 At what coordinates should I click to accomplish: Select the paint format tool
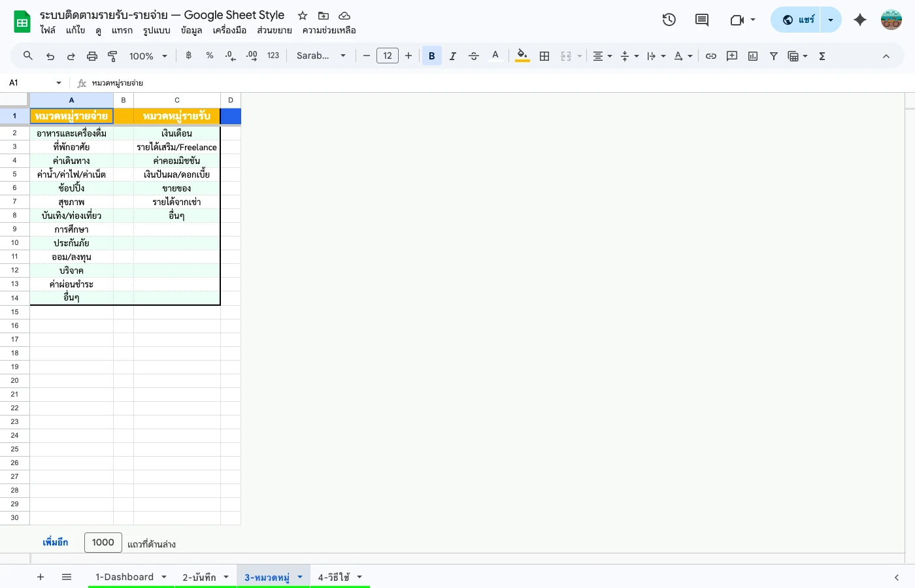click(112, 56)
